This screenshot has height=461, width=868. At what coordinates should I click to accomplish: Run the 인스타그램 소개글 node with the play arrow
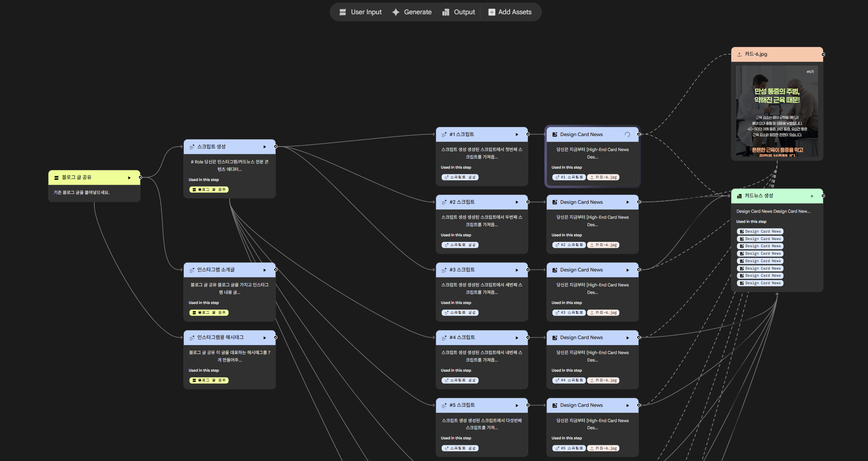pos(265,270)
